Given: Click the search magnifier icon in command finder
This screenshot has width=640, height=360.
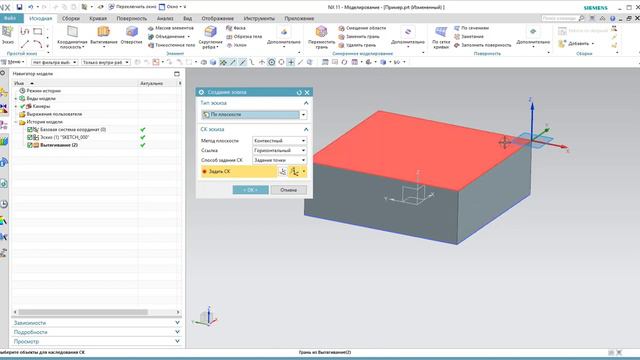Looking at the screenshot, I should click(x=581, y=18).
